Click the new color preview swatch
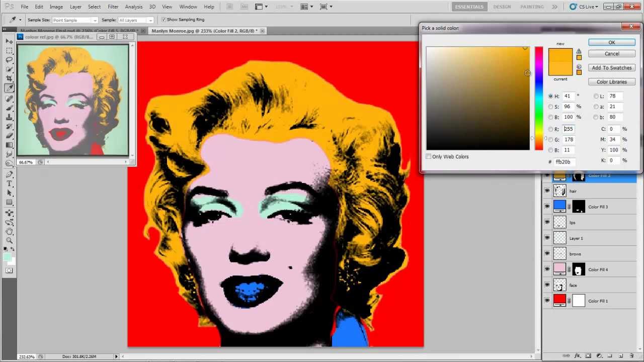This screenshot has width=644, height=362. (560, 55)
